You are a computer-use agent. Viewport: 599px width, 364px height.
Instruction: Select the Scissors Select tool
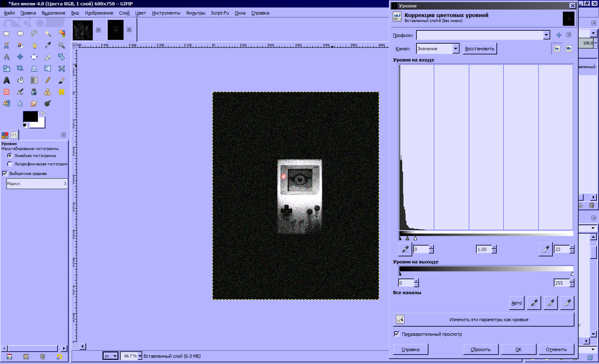pos(7,45)
